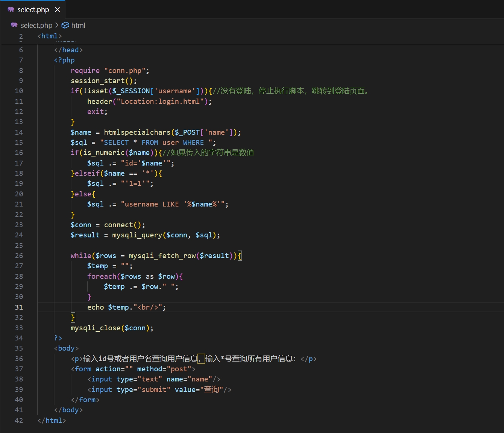Click the html symbol cube icon

click(x=65, y=25)
